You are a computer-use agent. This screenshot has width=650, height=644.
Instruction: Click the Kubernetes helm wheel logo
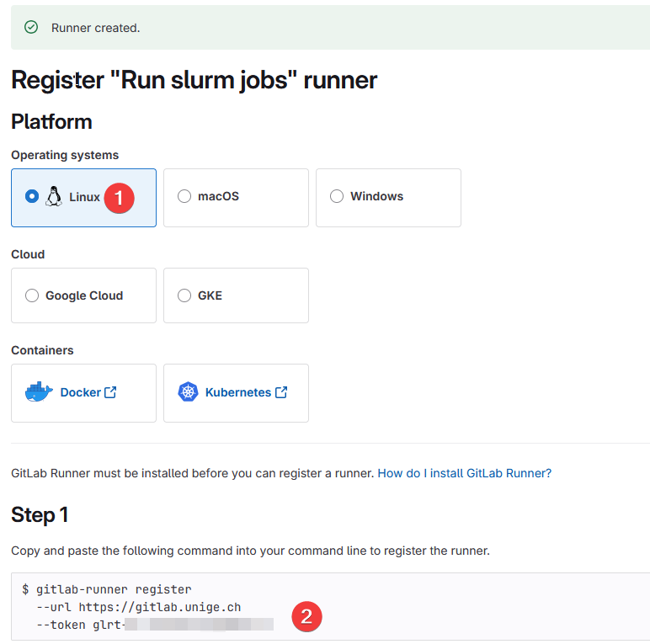(188, 392)
